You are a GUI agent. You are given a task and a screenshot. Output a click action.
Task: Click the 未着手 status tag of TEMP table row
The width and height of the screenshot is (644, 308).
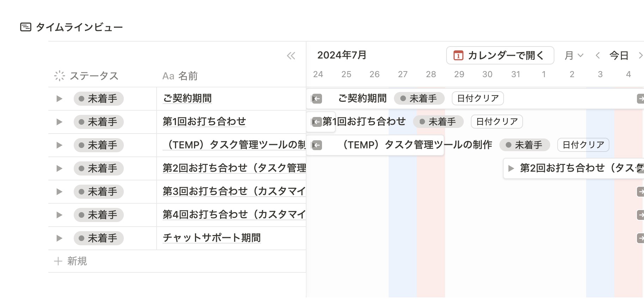pyautogui.click(x=99, y=145)
